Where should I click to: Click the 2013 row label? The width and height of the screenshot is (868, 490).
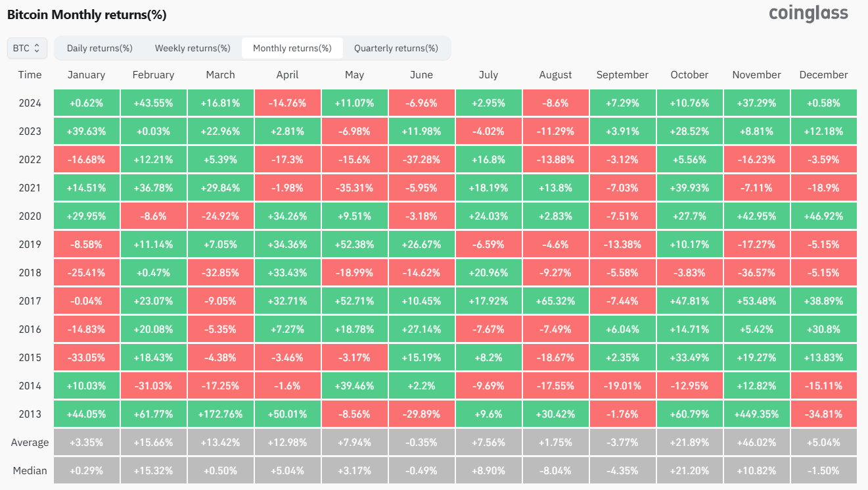tap(30, 414)
